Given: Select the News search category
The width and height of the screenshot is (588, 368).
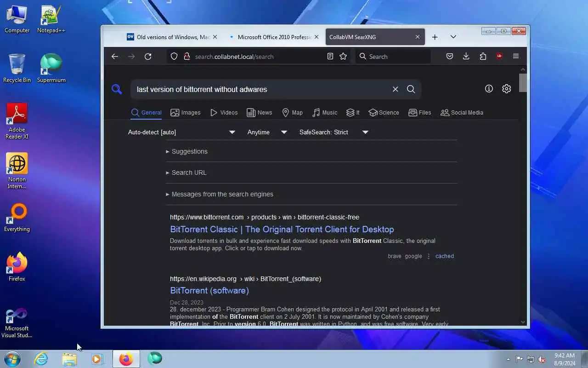Looking at the screenshot, I should 260,113.
